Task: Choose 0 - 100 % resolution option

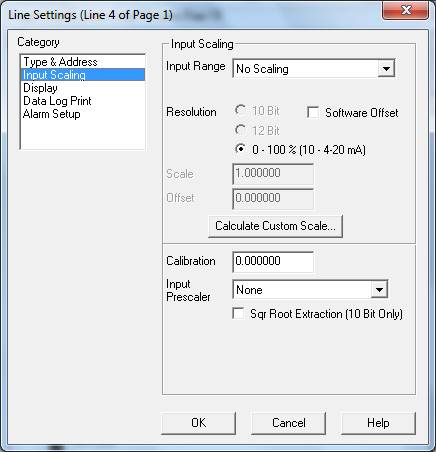Action: 240,149
